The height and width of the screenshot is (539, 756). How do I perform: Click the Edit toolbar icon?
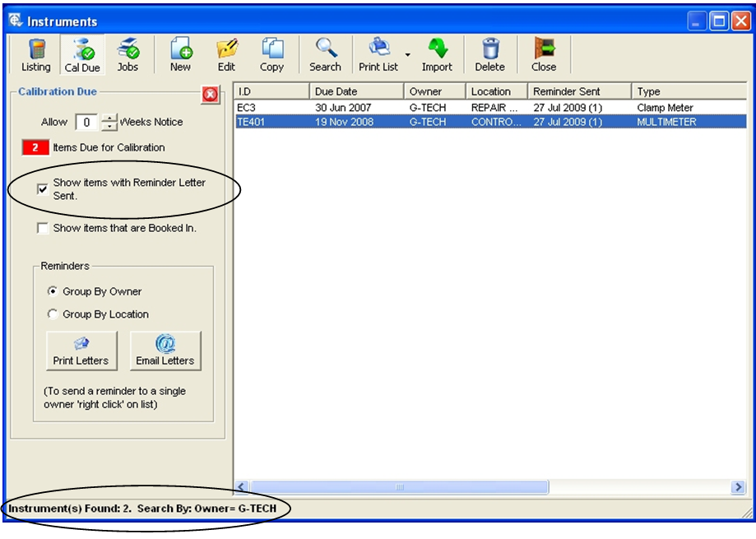click(x=226, y=55)
